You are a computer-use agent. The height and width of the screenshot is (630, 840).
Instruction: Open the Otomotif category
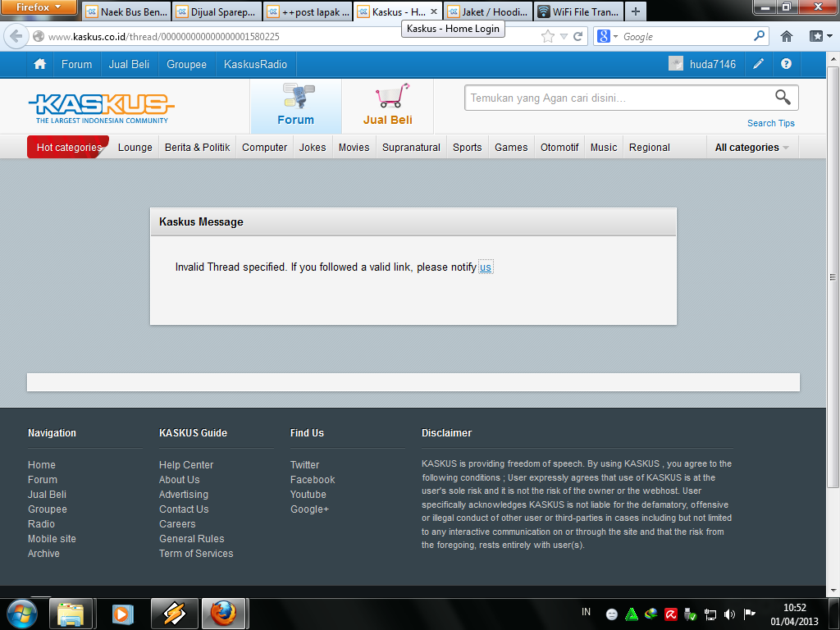(x=559, y=148)
